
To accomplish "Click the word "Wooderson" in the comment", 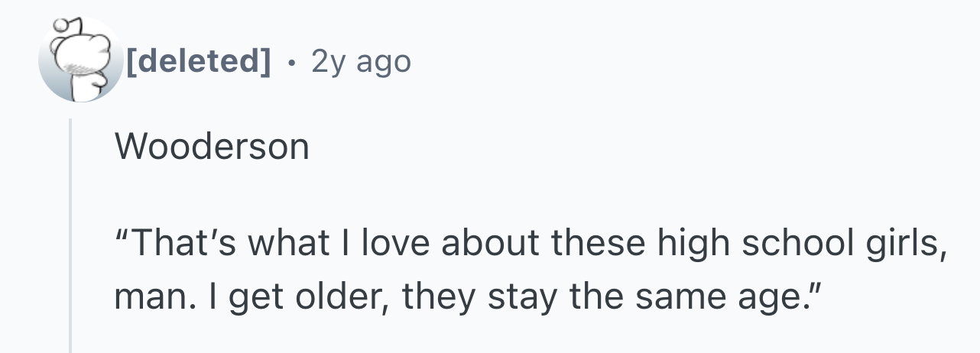I will [x=213, y=146].
